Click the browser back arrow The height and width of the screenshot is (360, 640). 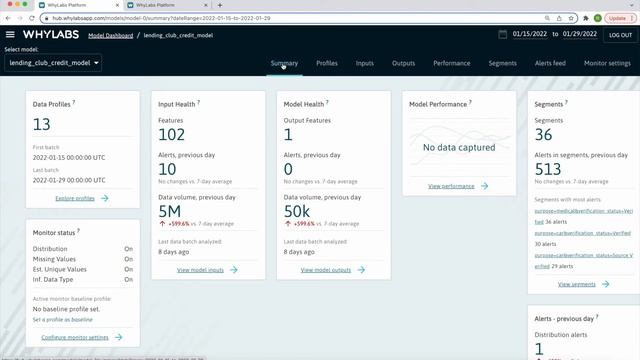pyautogui.click(x=8, y=18)
